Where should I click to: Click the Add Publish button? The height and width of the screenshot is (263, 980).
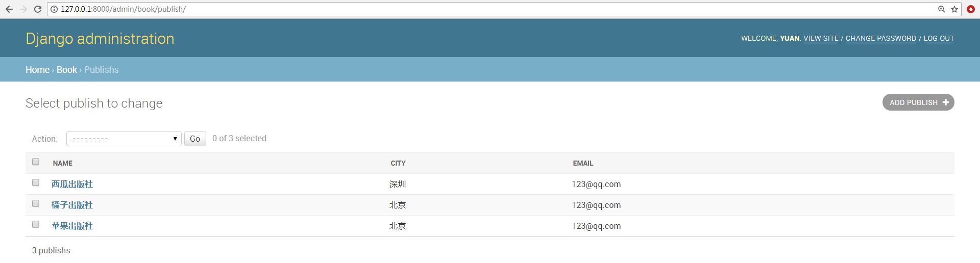(x=918, y=102)
